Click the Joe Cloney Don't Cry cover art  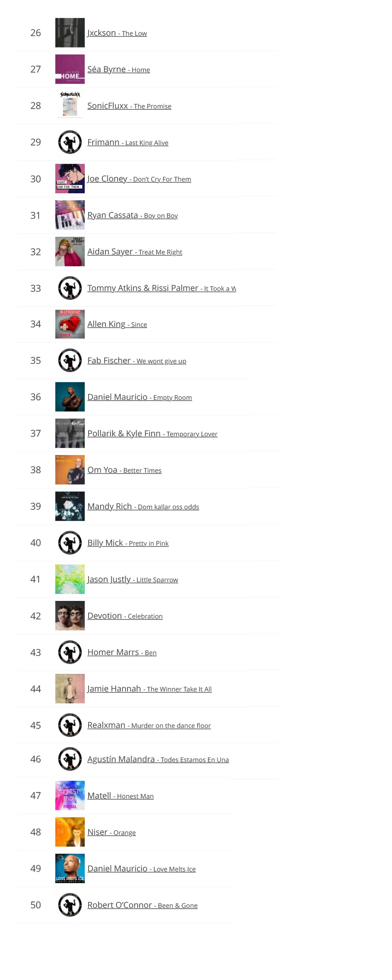point(70,178)
